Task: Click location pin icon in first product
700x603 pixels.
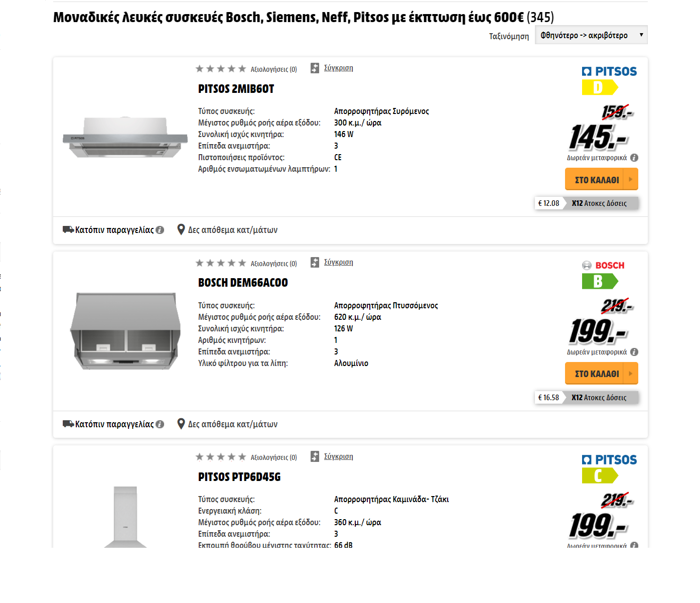Action: pos(181,229)
